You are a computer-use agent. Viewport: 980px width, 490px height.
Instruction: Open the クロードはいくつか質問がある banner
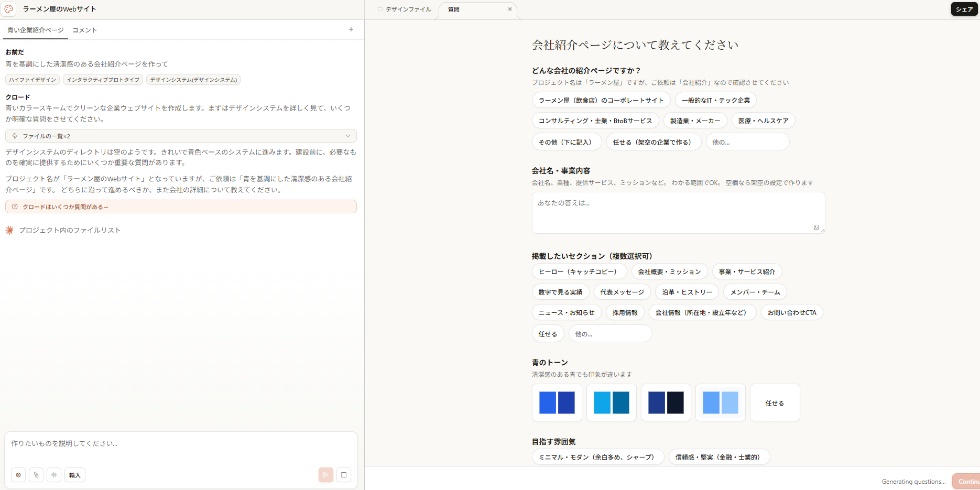(181, 206)
